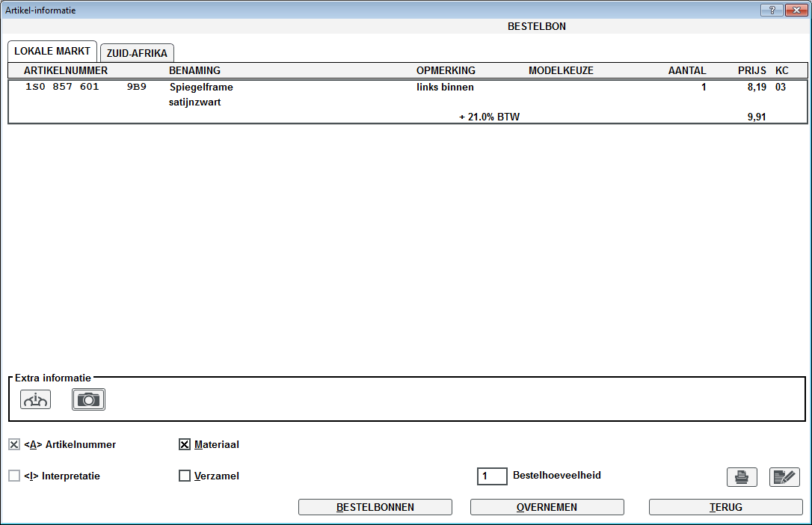812x525 pixels.
Task: Switch to the ZUID-AFRIKA tab
Action: [137, 54]
